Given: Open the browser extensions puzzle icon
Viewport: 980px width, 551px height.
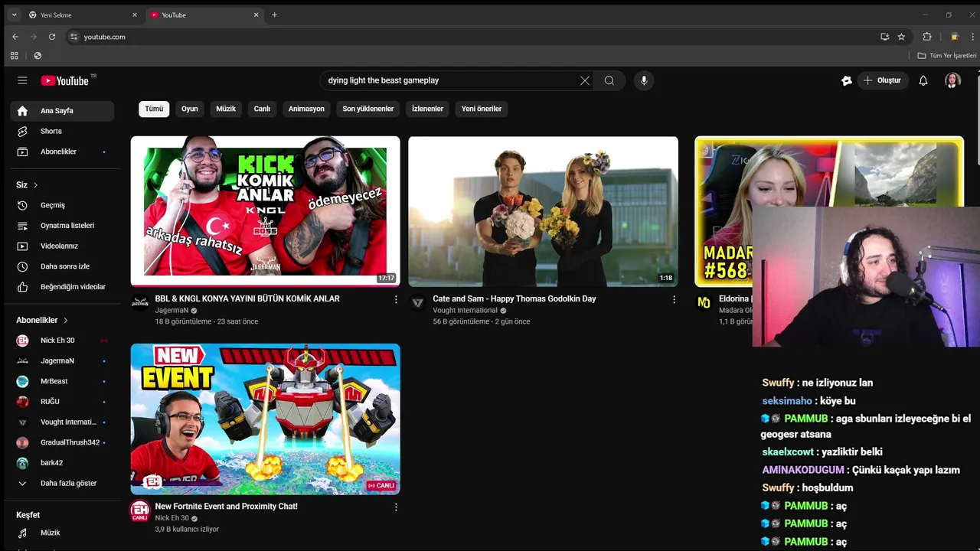Looking at the screenshot, I should tap(927, 37).
